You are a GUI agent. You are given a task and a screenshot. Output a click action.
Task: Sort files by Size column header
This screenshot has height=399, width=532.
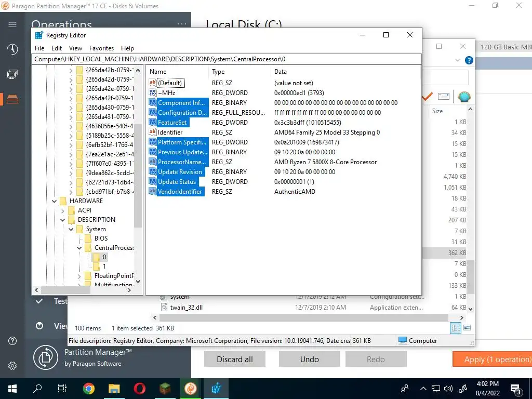pyautogui.click(x=437, y=111)
